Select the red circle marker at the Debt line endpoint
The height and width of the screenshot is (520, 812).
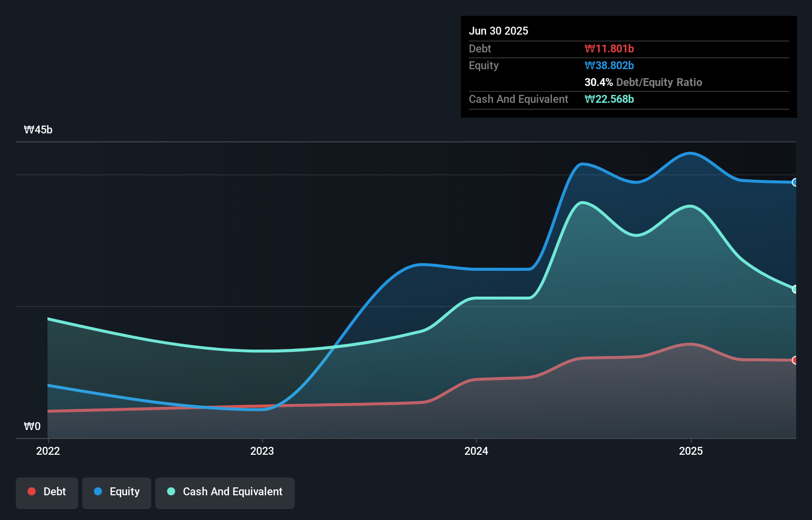click(x=795, y=360)
